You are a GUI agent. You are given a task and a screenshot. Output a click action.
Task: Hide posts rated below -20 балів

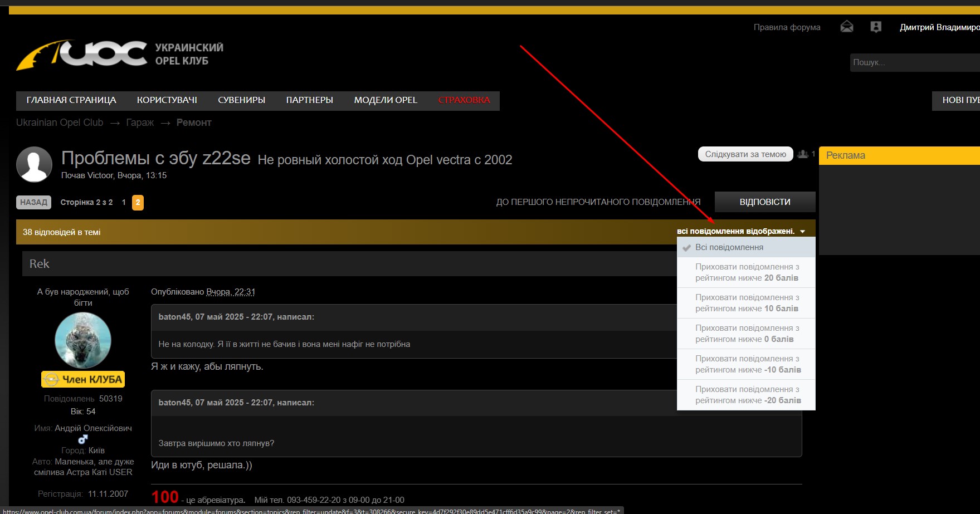746,395
